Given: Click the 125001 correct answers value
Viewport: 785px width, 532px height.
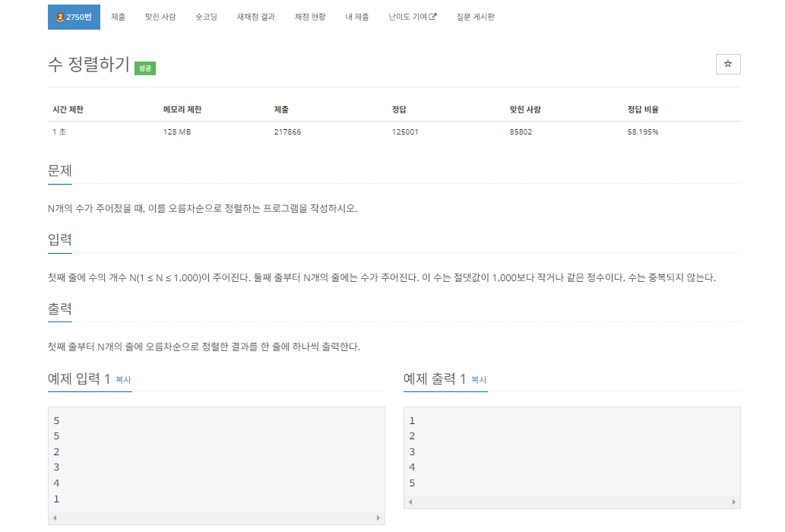Looking at the screenshot, I should pyautogui.click(x=405, y=132).
